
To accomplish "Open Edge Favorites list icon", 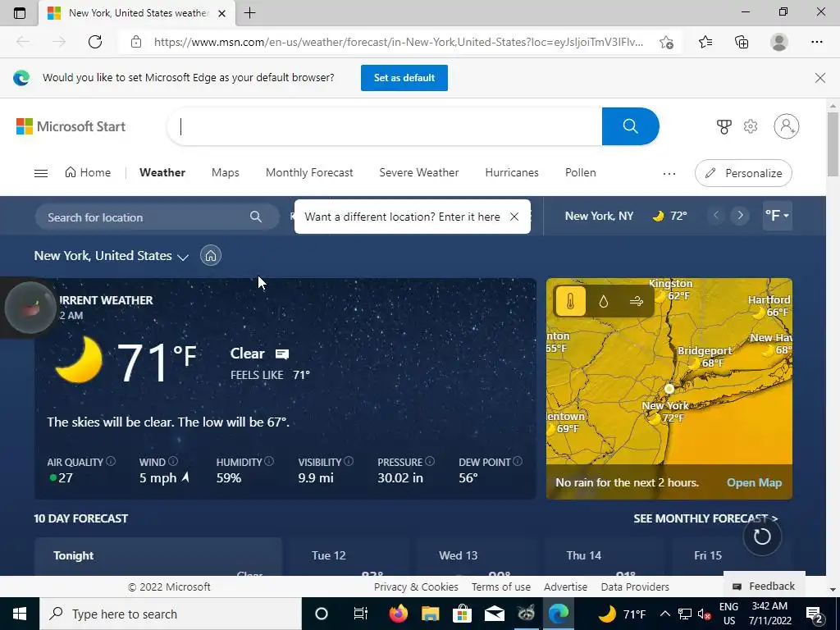I will (705, 42).
